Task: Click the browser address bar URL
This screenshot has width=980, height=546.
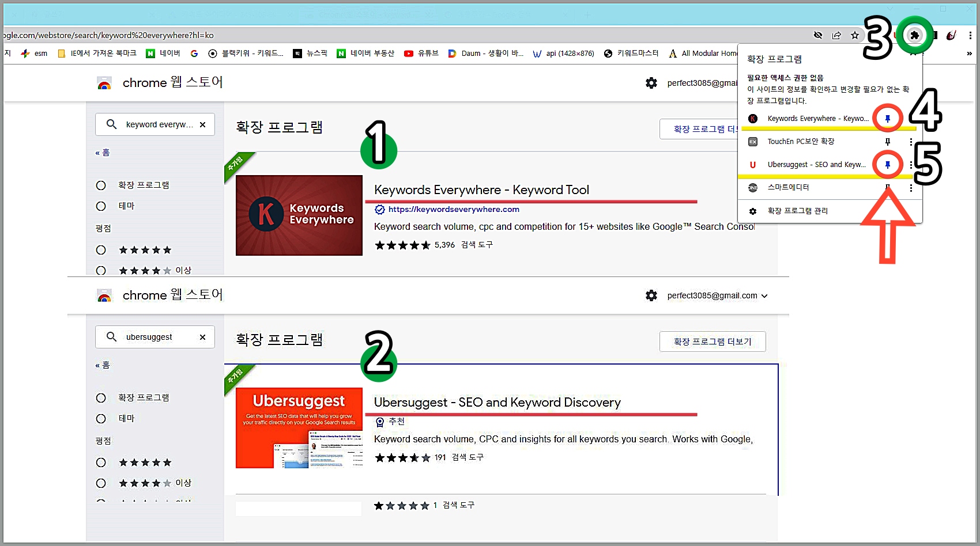Action: 108,36
